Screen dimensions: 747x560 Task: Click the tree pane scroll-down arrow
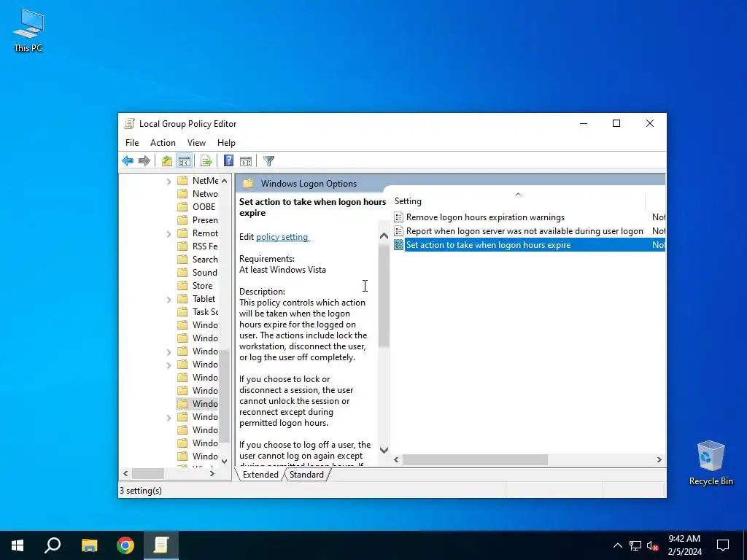(225, 462)
